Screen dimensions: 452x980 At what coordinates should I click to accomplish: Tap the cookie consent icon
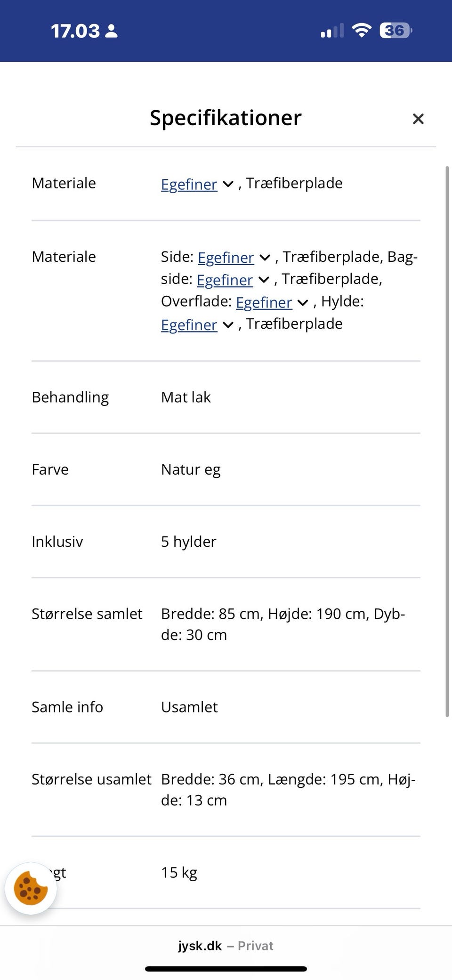pyautogui.click(x=30, y=887)
